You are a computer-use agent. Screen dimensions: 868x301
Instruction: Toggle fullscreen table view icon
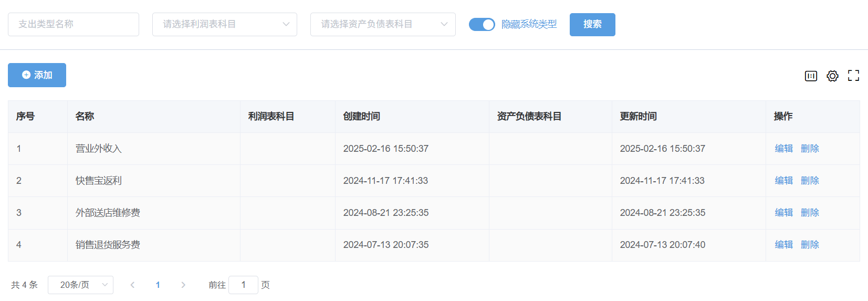[x=853, y=76]
